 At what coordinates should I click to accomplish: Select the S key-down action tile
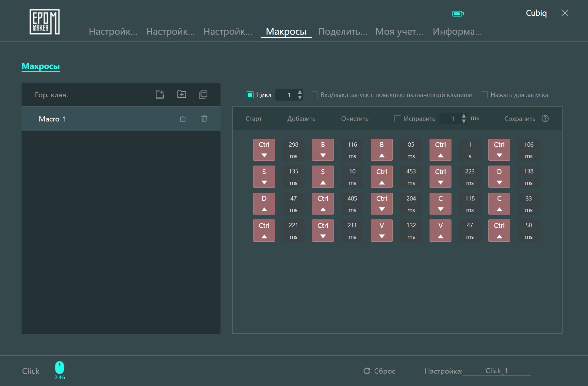pyautogui.click(x=264, y=177)
